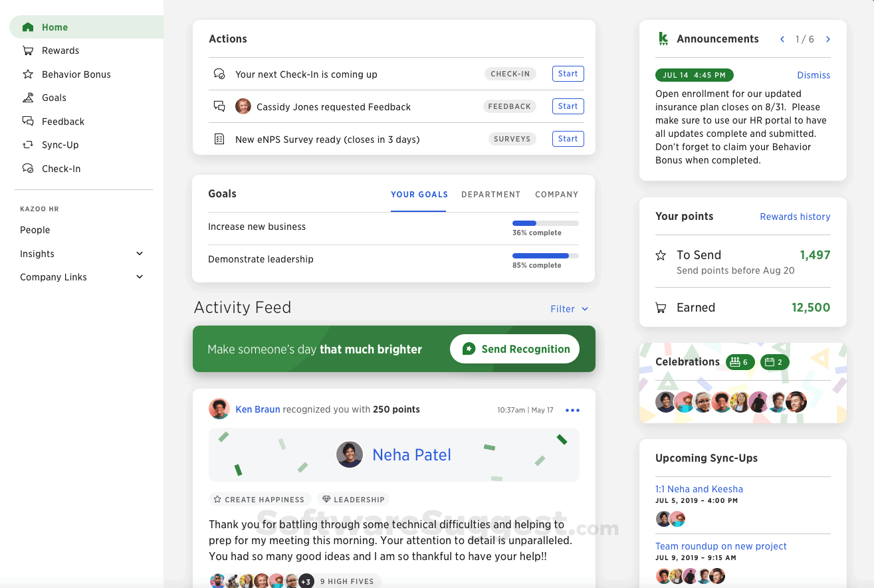Open the 1:1 Neha and Keesha sync-up

699,489
